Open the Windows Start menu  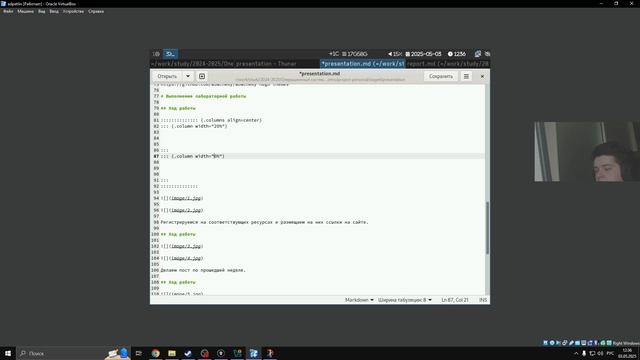coord(8,353)
